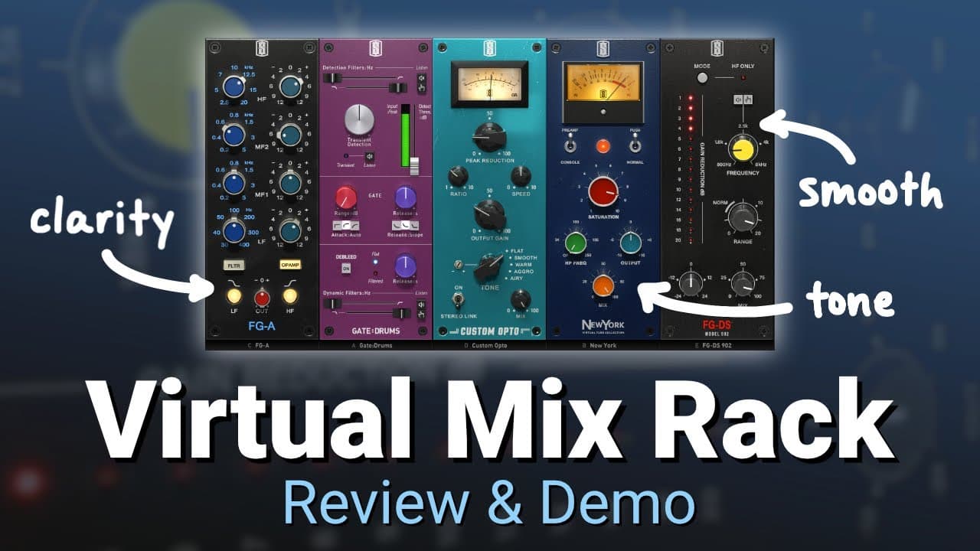Click the Mix knob on Custom Opto
Image resolution: width=980 pixels, height=551 pixels.
(x=521, y=298)
